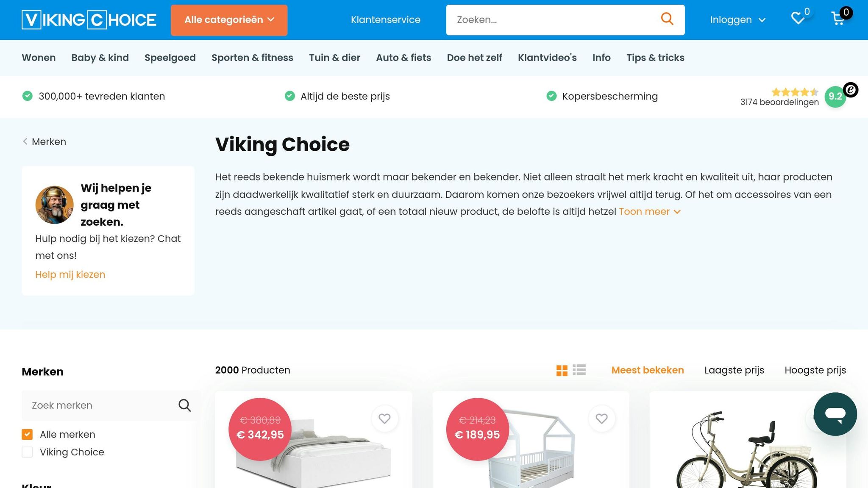This screenshot has height=488, width=868.
Task: Open the Speelgoed category menu
Action: [170, 58]
